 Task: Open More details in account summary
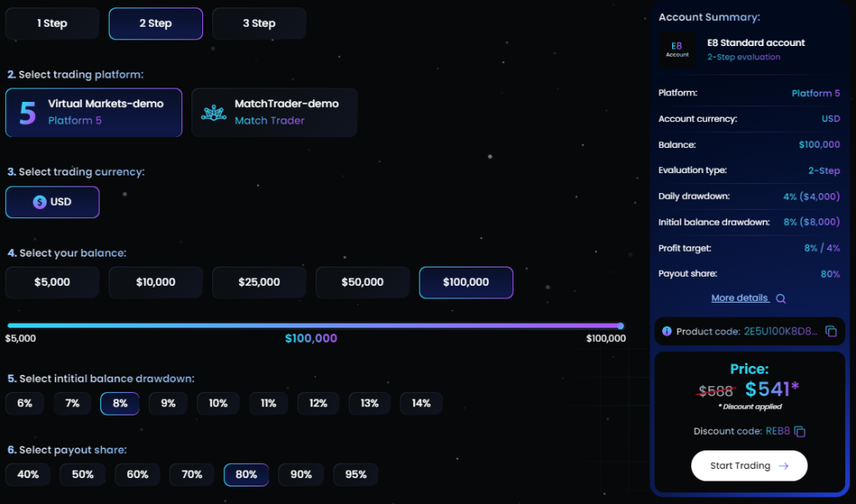click(x=740, y=298)
